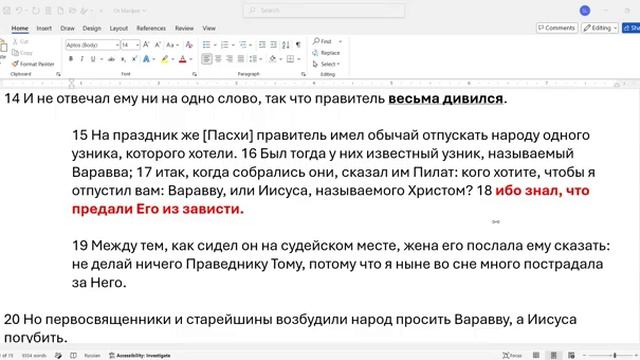Image resolution: width=640 pixels, height=360 pixels.
Task: Click the numbered list icon
Action: pyautogui.click(x=224, y=44)
